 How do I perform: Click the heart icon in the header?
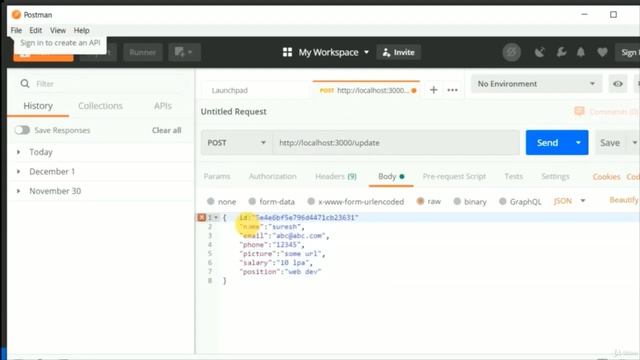(602, 52)
